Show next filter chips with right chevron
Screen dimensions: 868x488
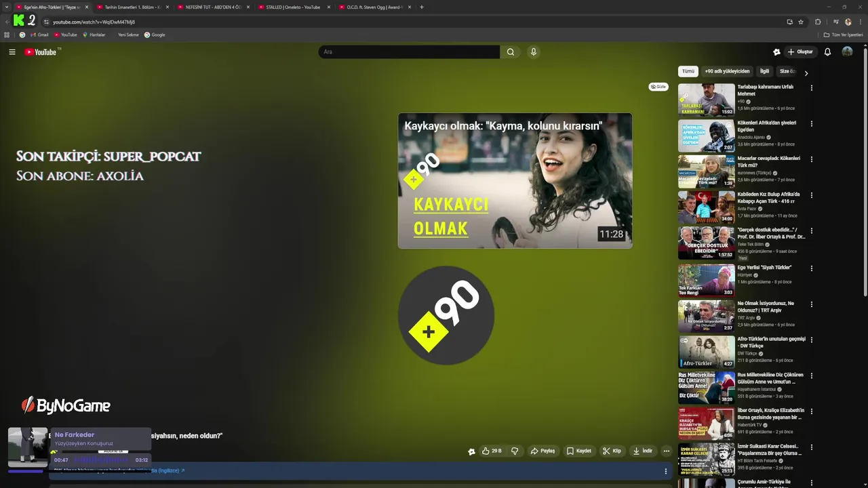coord(806,73)
